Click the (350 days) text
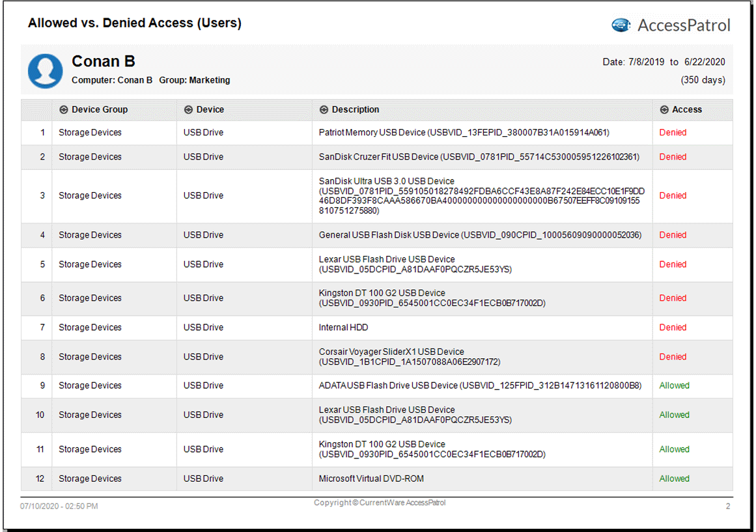Image resolution: width=756 pixels, height=532 pixels. point(703,80)
